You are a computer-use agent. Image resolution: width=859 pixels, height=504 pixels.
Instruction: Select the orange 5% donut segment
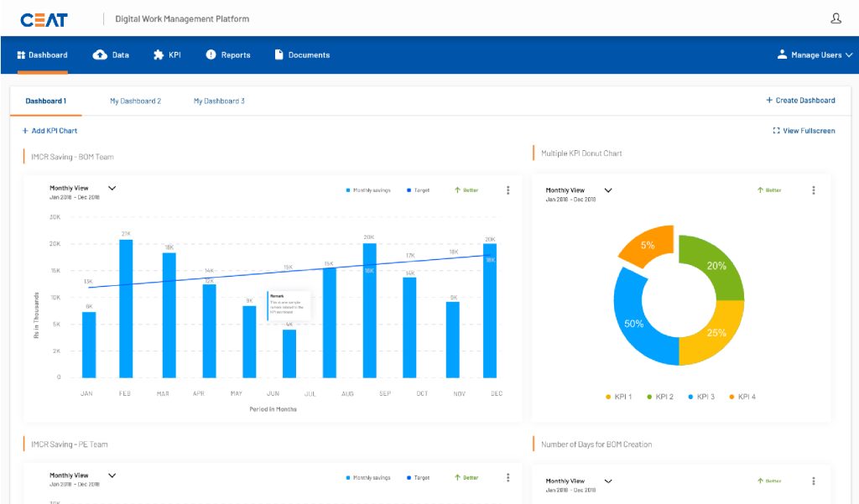[649, 245]
